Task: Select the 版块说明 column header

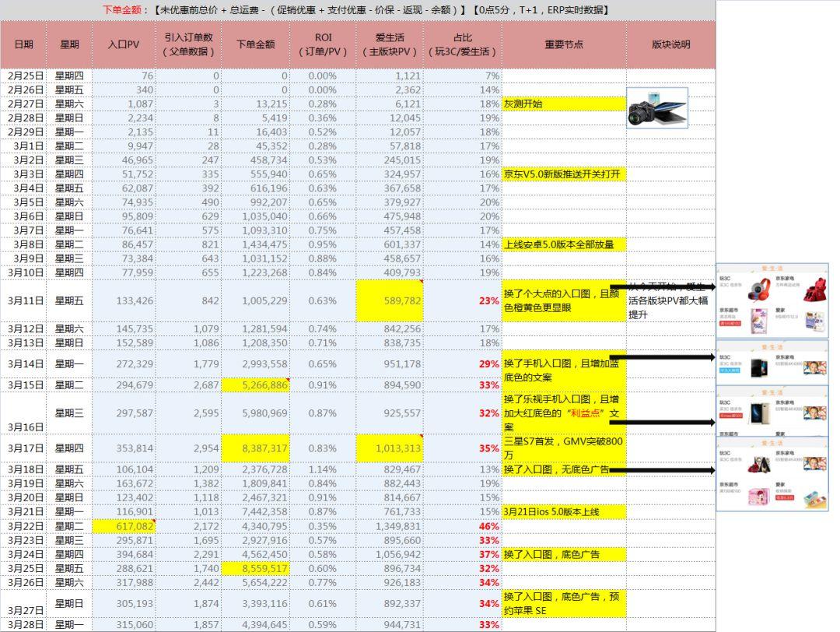Action: [x=670, y=45]
